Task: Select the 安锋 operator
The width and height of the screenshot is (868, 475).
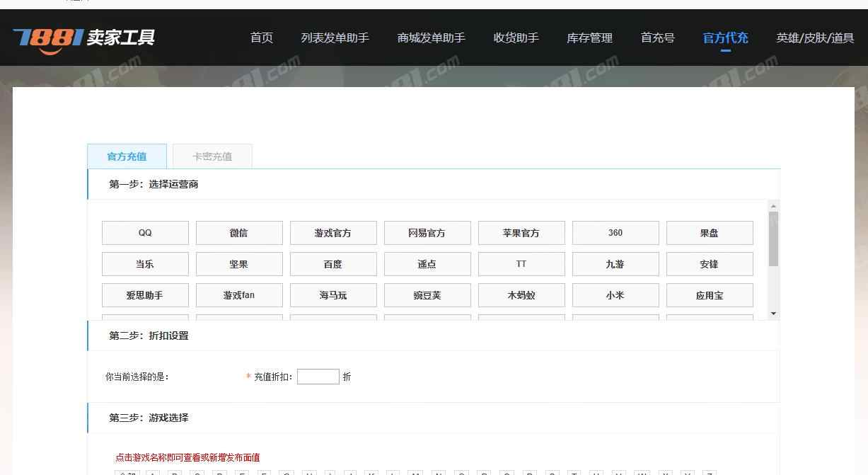Action: [x=710, y=264]
